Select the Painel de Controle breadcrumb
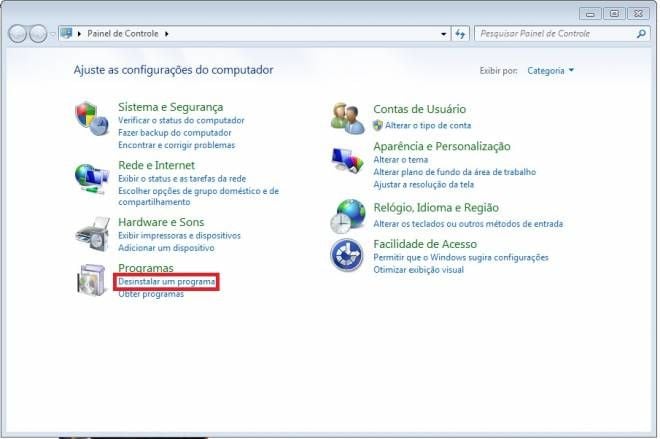The width and height of the screenshot is (660, 439). [123, 34]
